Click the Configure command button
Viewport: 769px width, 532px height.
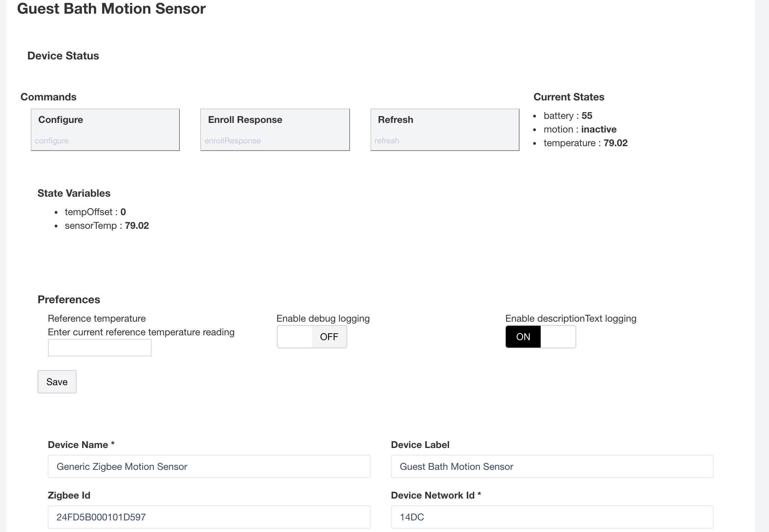pyautogui.click(x=105, y=130)
